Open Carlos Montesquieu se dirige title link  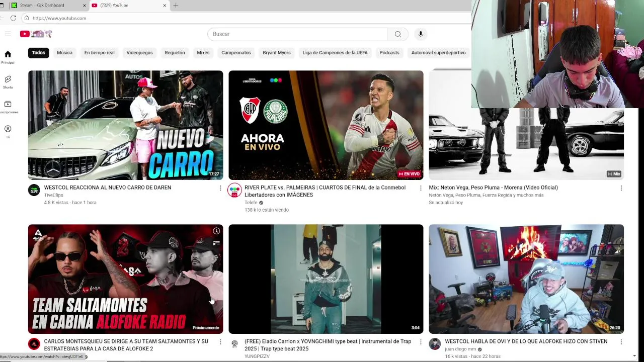tap(126, 345)
